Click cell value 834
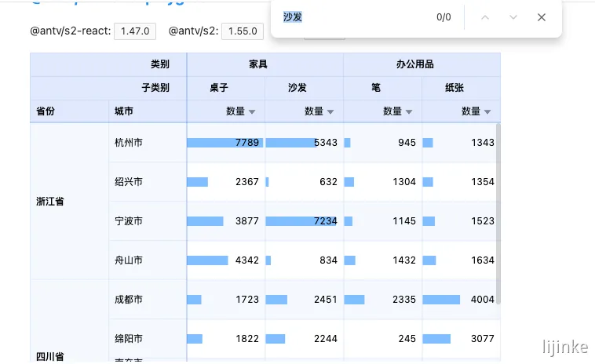595x364 pixels. point(328,260)
